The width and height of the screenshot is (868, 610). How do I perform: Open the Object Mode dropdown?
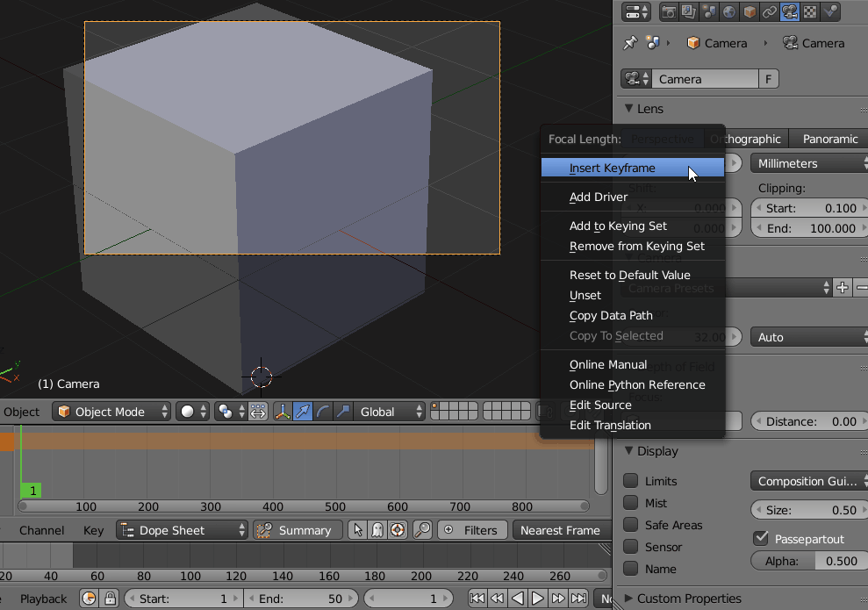(x=111, y=412)
